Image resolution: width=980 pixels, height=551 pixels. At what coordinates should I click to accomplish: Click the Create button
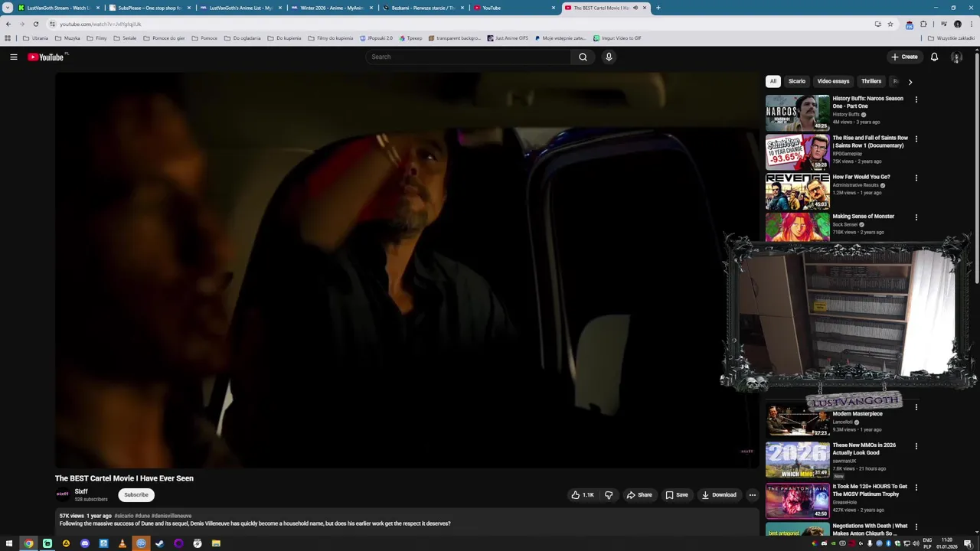click(904, 57)
